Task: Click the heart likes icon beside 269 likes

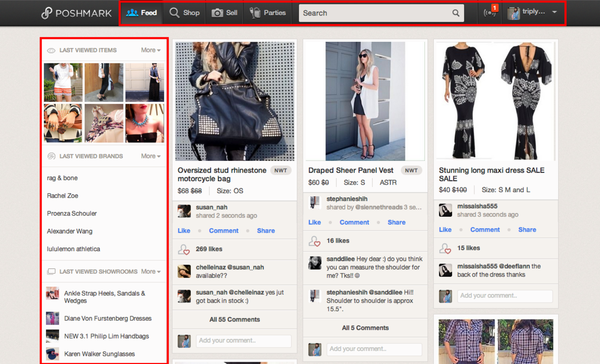Action: coord(184,249)
